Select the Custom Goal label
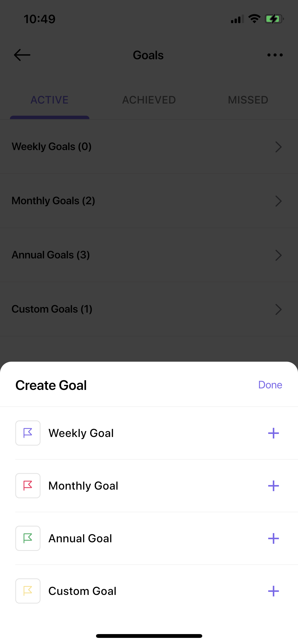 [82, 591]
